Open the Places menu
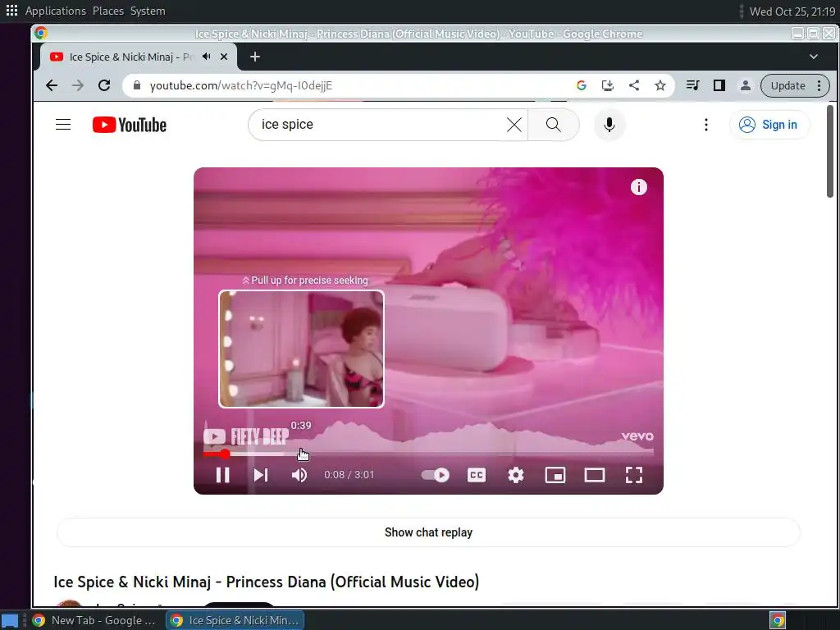840x630 pixels. (108, 11)
